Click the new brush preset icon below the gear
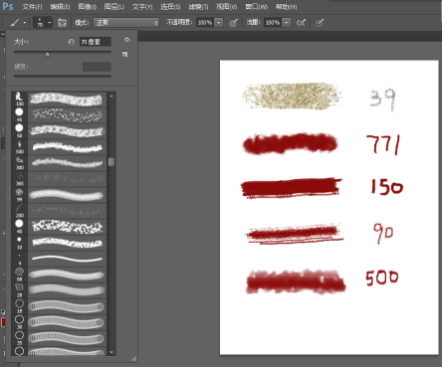Image resolution: width=443 pixels, height=368 pixels. point(125,54)
